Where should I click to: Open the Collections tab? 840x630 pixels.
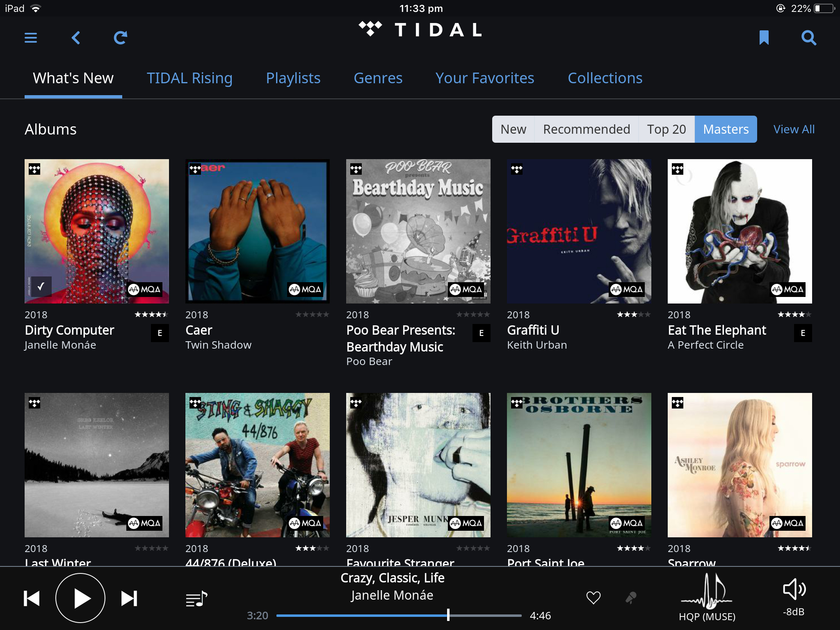click(x=605, y=78)
